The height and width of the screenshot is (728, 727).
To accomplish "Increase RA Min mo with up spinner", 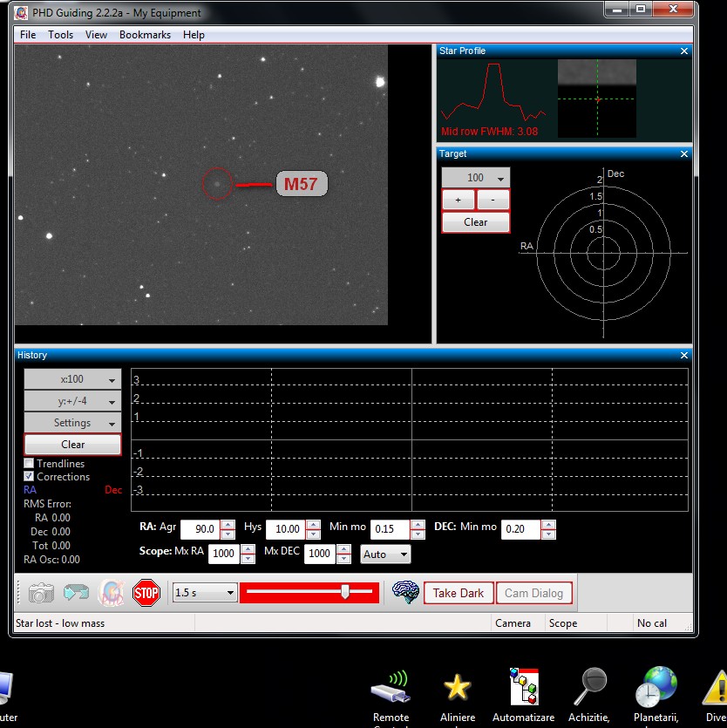I will [x=418, y=525].
